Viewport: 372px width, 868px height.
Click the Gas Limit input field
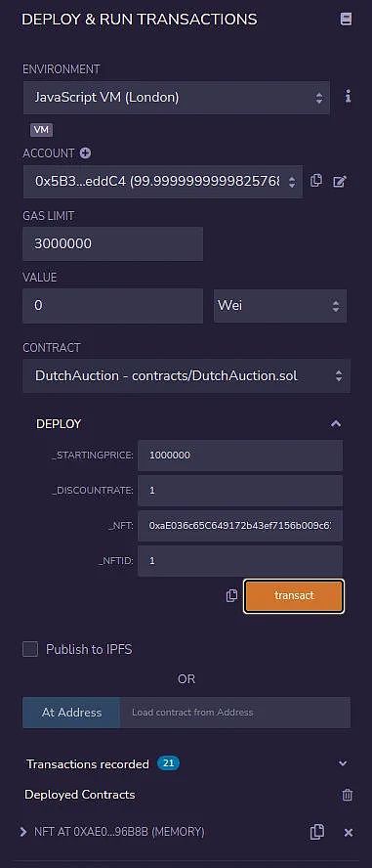pyautogui.click(x=112, y=243)
